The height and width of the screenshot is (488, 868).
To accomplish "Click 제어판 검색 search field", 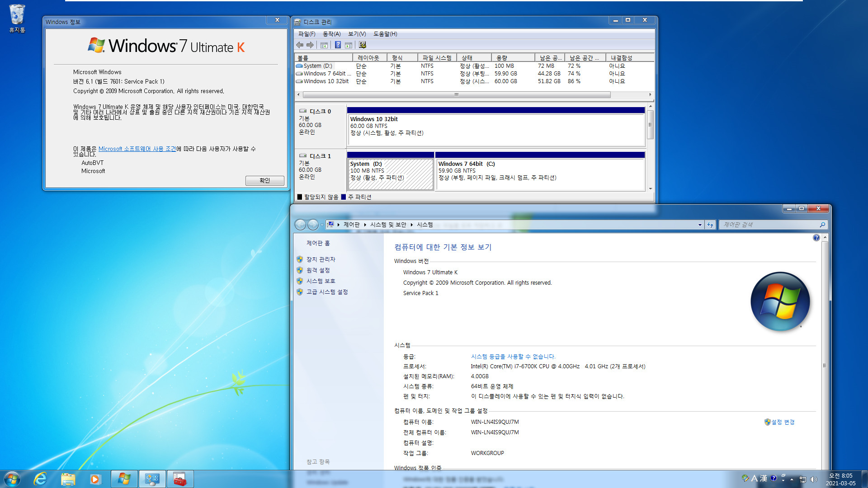I will [769, 225].
